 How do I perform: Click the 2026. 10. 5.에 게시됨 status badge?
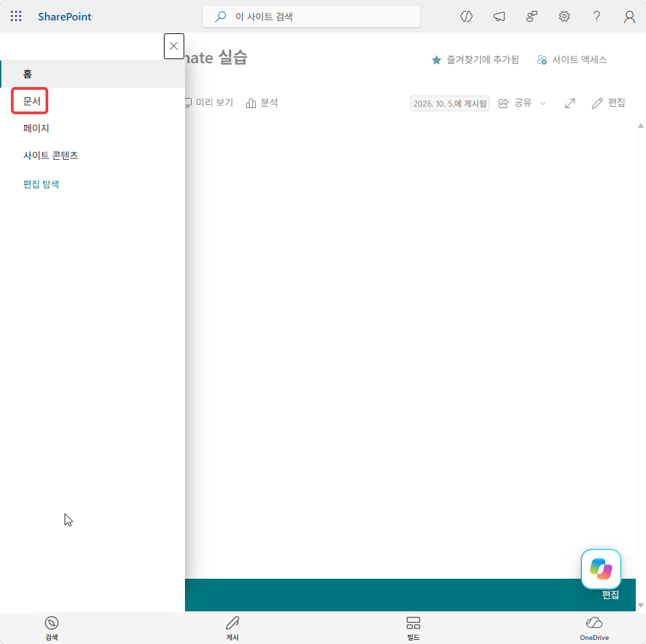pyautogui.click(x=449, y=103)
